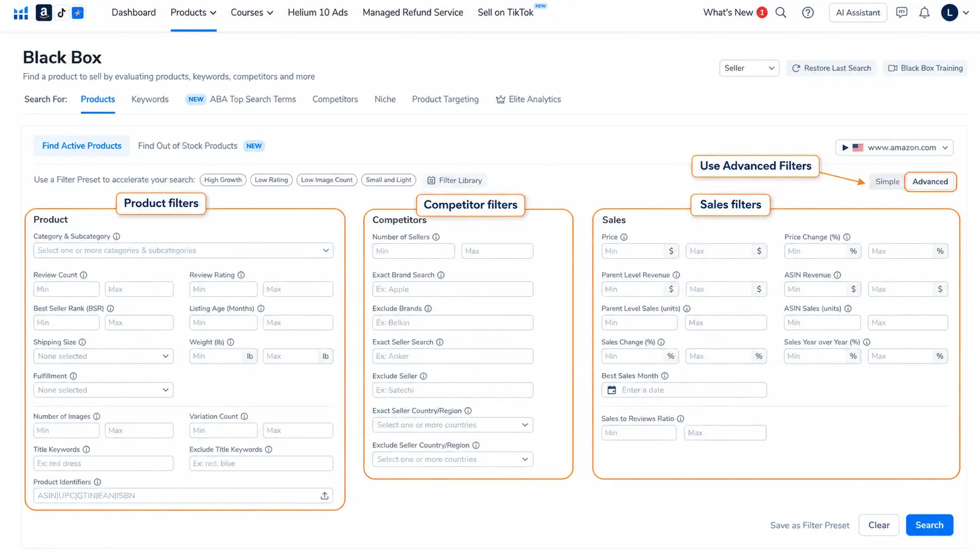Open Find Out of Stock Products tab
The width and height of the screenshot is (980, 552).
coord(188,146)
